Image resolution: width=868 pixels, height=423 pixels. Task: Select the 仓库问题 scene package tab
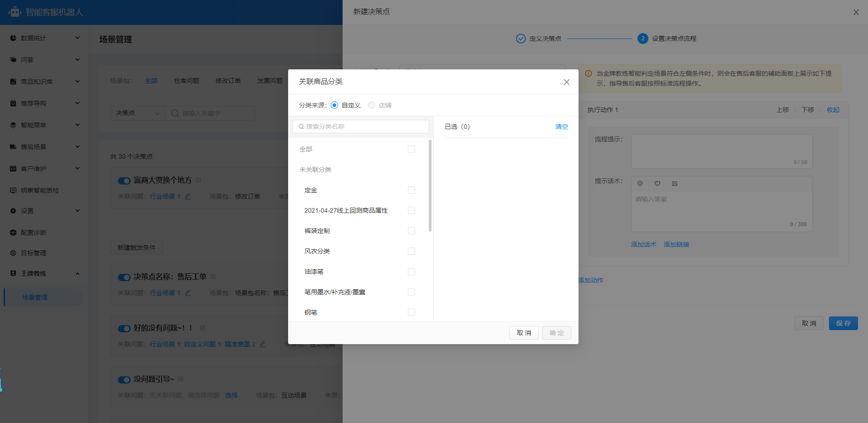186,81
